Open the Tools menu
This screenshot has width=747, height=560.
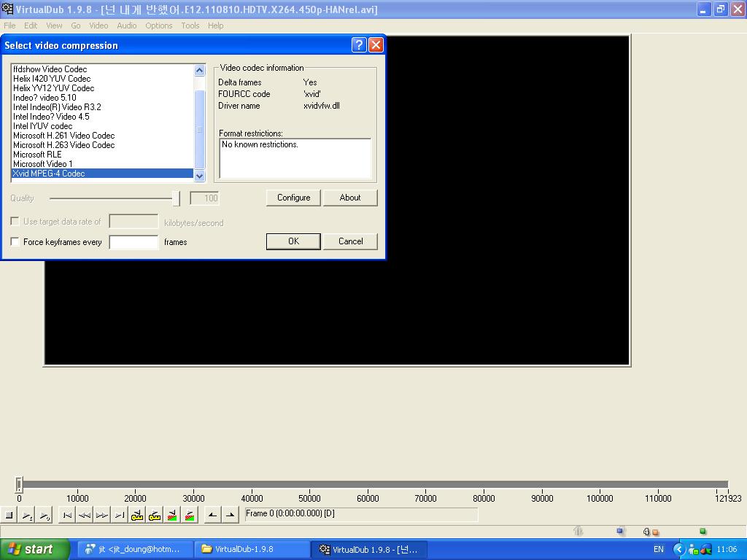pyautogui.click(x=190, y=26)
